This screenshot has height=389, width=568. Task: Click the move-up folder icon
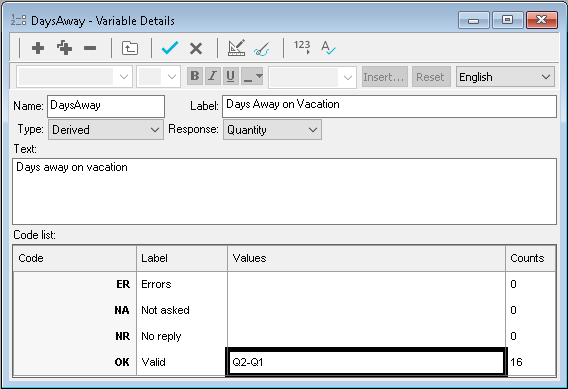[x=130, y=48]
